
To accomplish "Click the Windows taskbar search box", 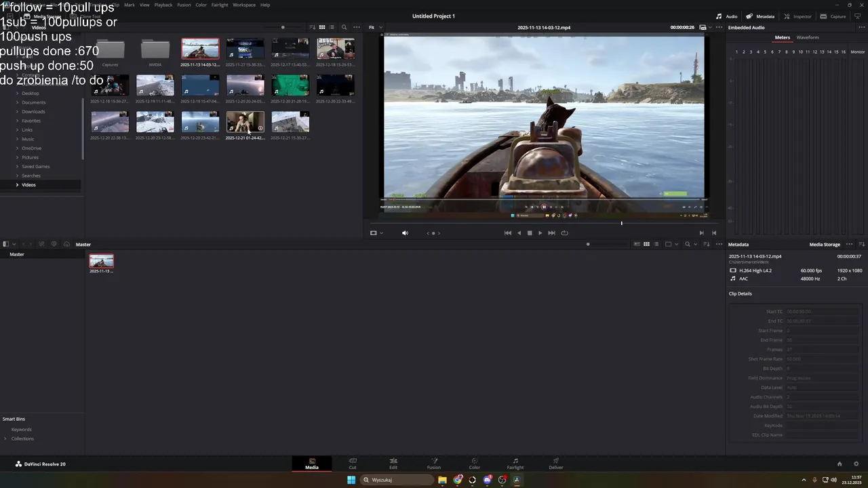I will 398,480.
